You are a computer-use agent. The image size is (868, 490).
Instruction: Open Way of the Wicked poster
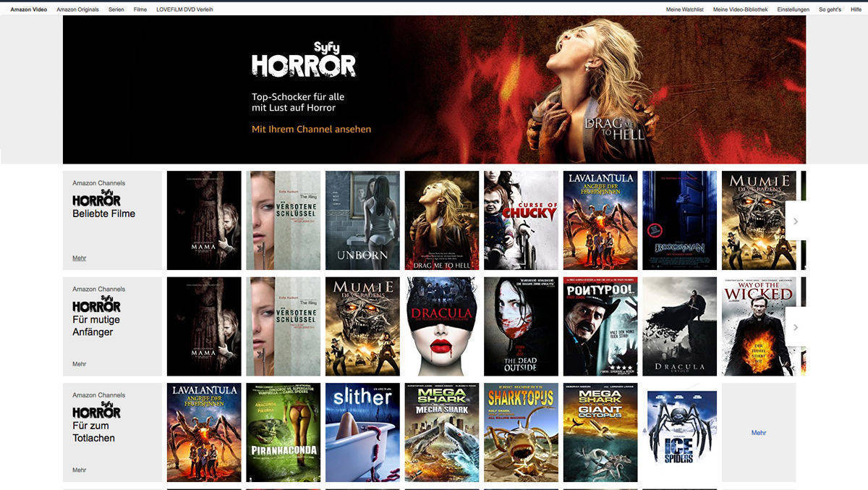tap(758, 326)
